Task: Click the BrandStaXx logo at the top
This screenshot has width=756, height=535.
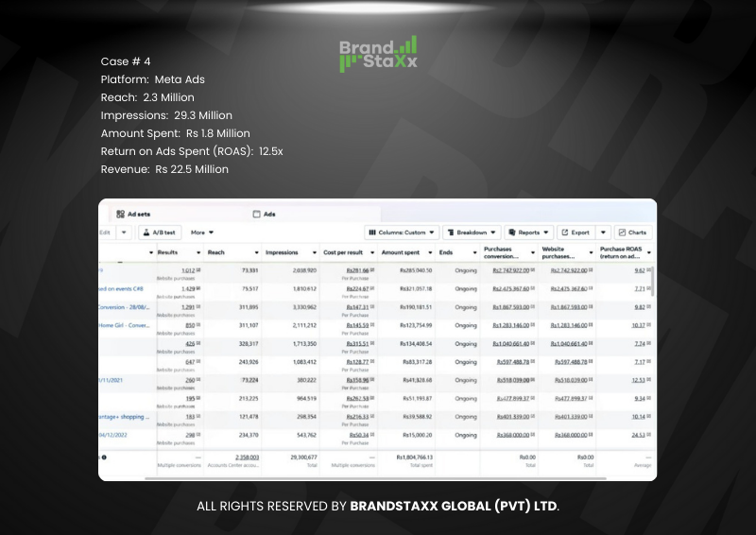Action: [x=377, y=53]
